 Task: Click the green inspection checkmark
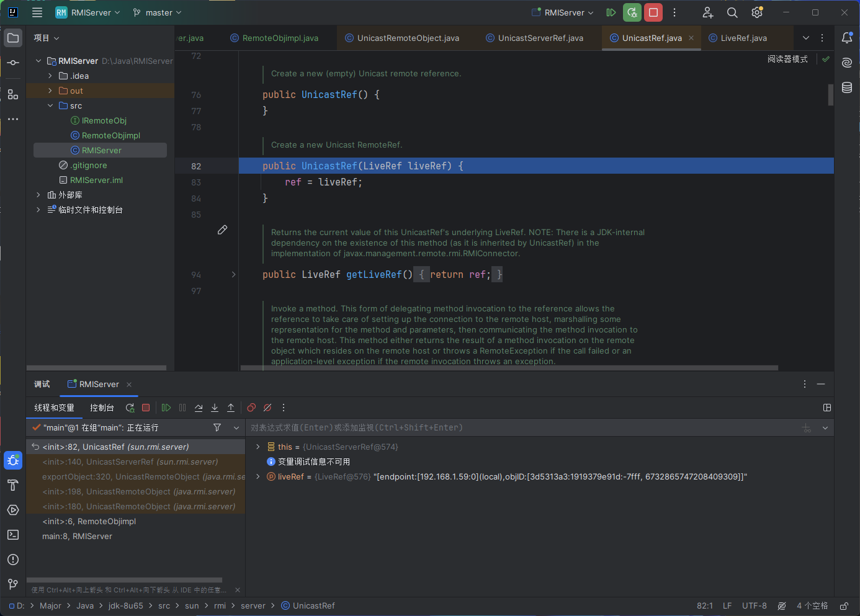point(825,59)
